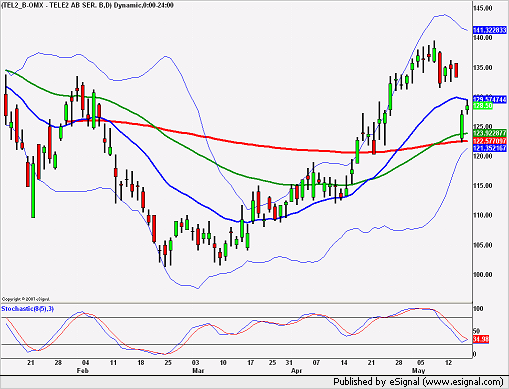Click the Copyright 2007 eSignal notice
Image resolution: width=509 pixels, height=389 pixels.
click(x=26, y=299)
